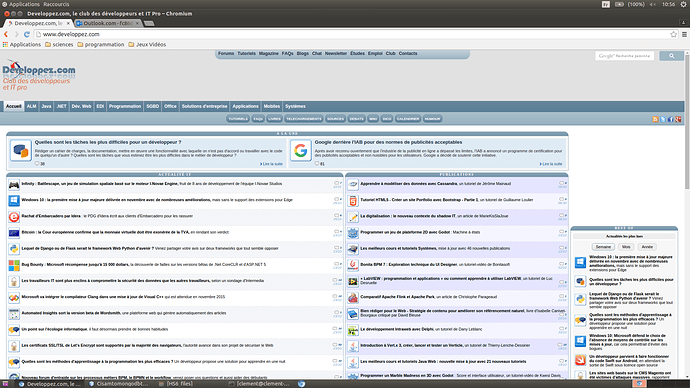Viewport: 690px width, 388px height.
Task: Bookmark this page with the star icon
Action: tap(673, 34)
